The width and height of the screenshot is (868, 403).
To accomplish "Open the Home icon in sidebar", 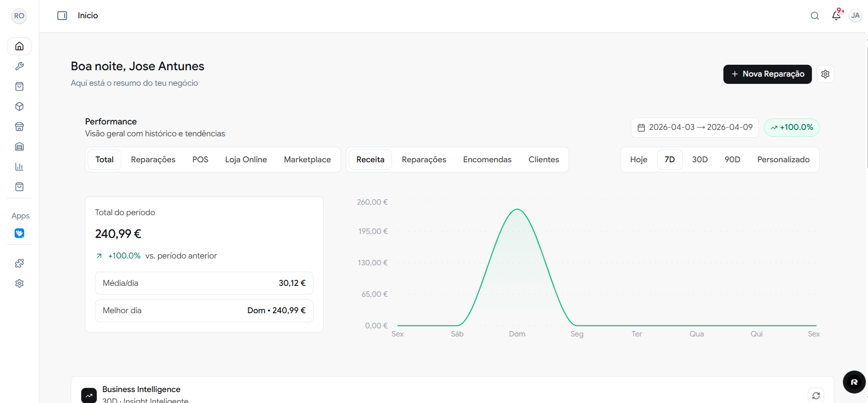I will 19,46.
